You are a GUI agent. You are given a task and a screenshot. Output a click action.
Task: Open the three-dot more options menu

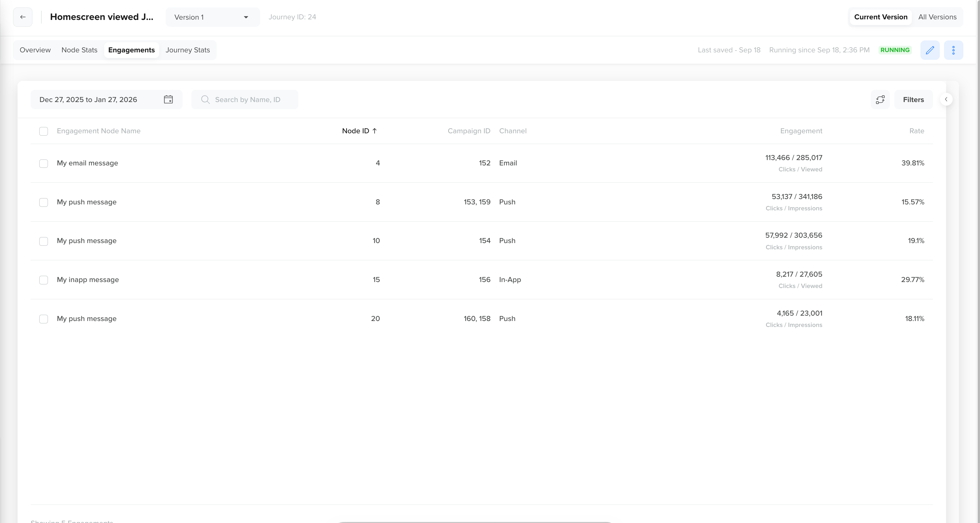[x=953, y=50]
